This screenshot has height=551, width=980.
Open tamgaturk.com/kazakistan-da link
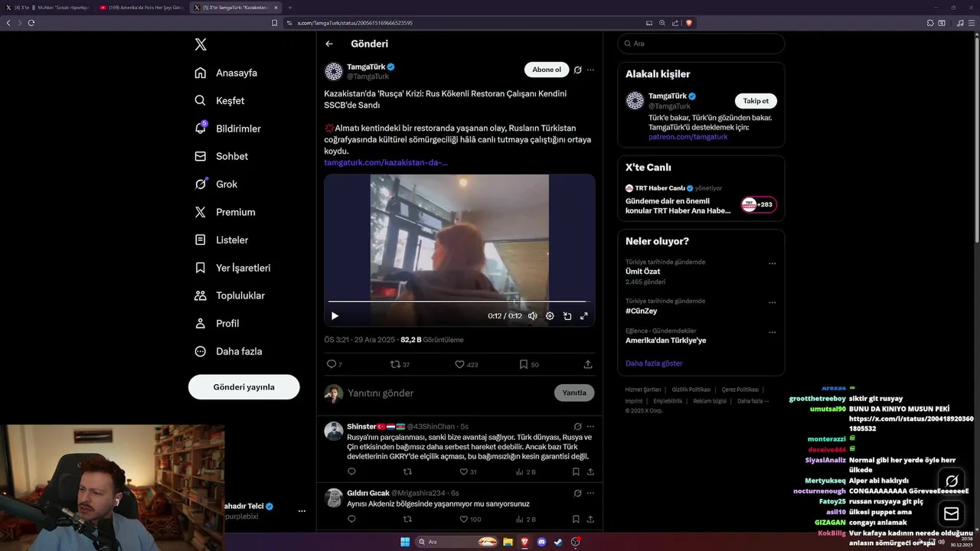[386, 162]
